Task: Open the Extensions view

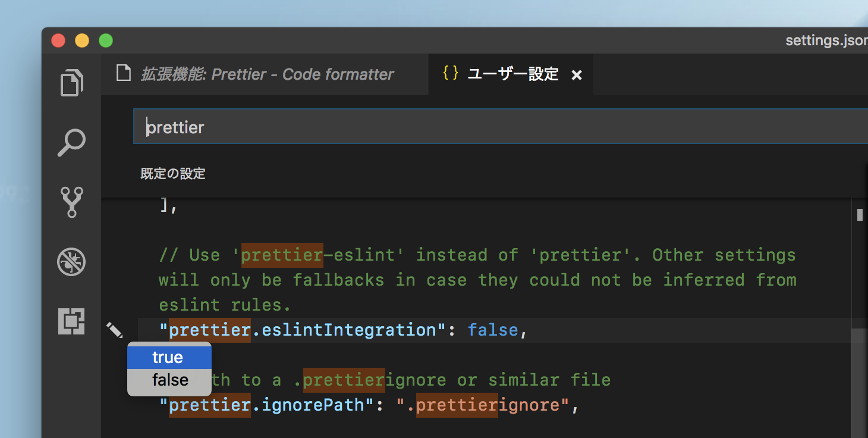Action: (x=72, y=321)
